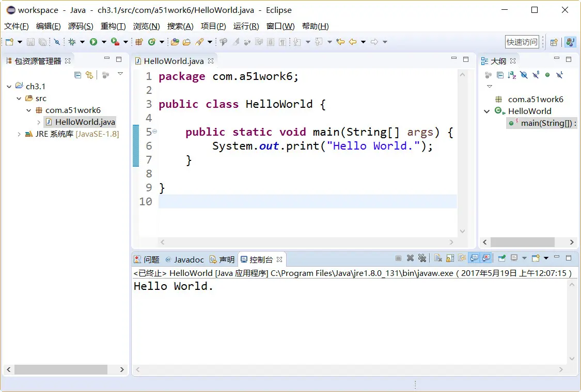Click the Save disk icon in toolbar
581x392 pixels.
(x=31, y=42)
